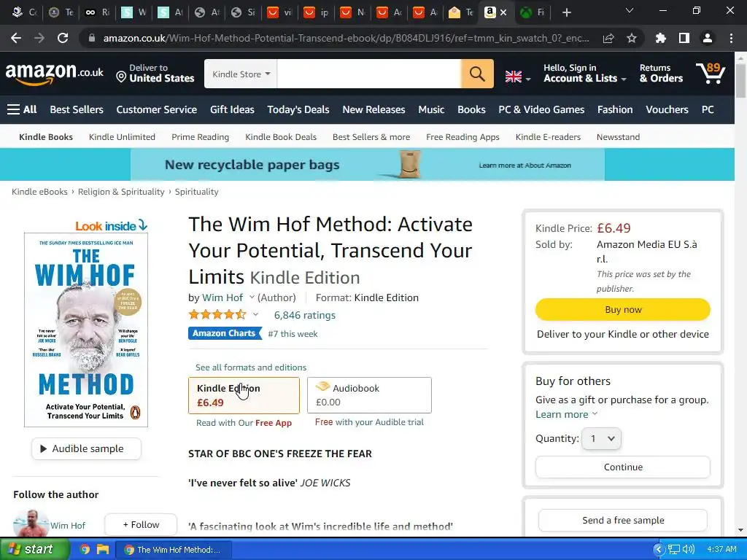Click the Wim Hof author photo

coord(31,524)
